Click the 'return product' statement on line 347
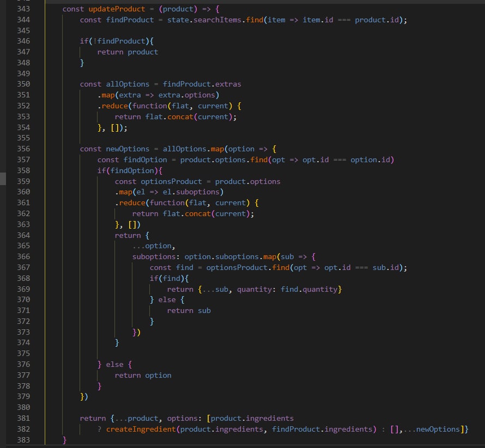The width and height of the screenshot is (485, 448). pos(128,52)
